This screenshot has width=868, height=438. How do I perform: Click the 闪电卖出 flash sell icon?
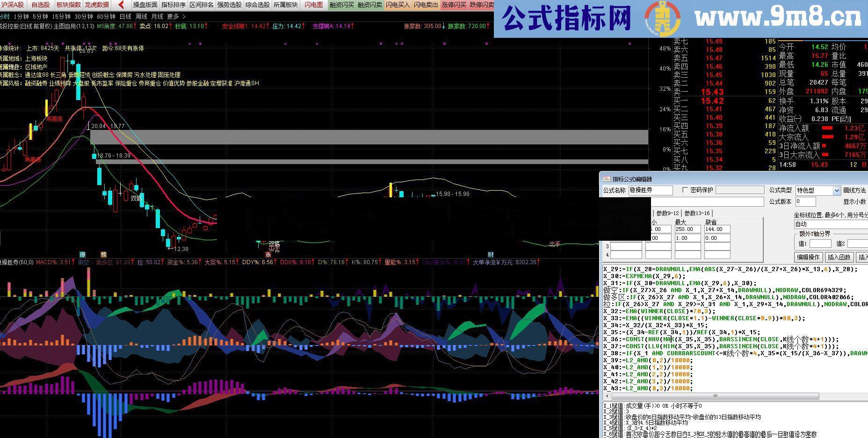tap(425, 5)
